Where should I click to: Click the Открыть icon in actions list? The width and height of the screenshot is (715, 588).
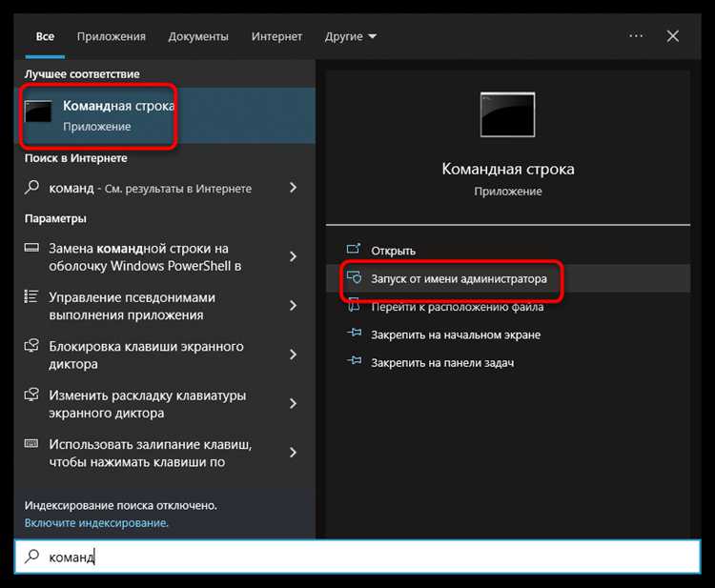[355, 250]
